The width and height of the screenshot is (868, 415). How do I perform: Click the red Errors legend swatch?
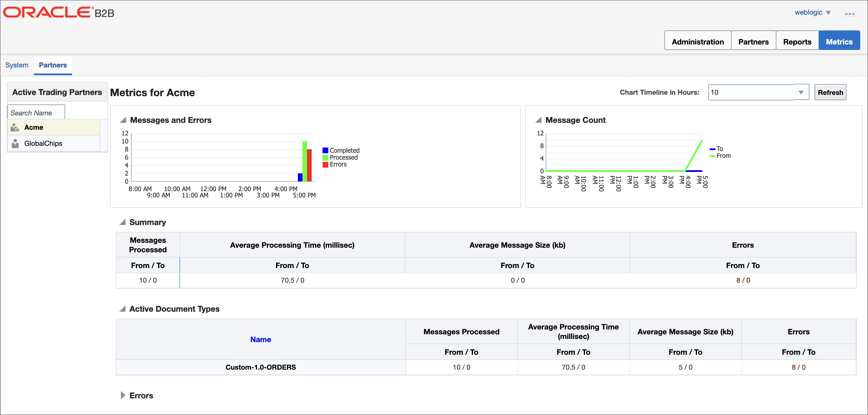pos(325,164)
